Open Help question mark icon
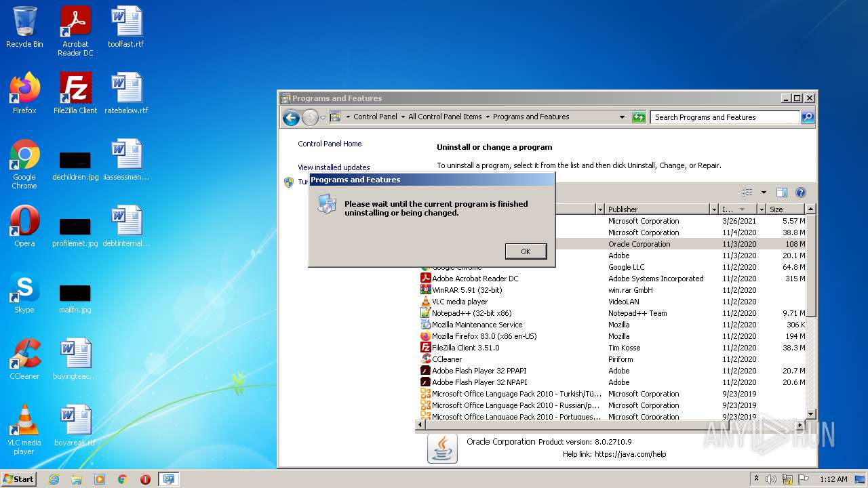This screenshot has width=868, height=488. (x=800, y=192)
